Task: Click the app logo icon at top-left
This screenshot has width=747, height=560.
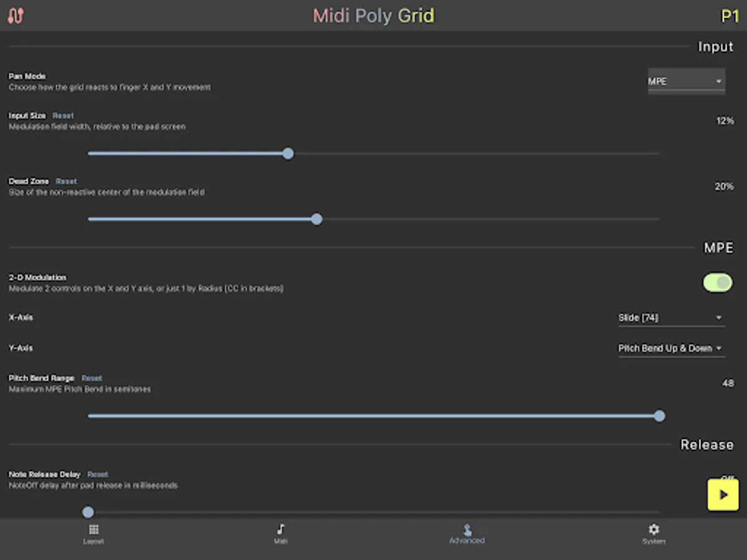Action: click(x=16, y=16)
